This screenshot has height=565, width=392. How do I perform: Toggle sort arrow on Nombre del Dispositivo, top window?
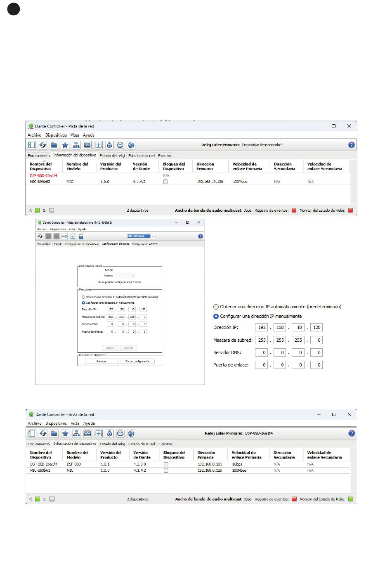click(44, 161)
